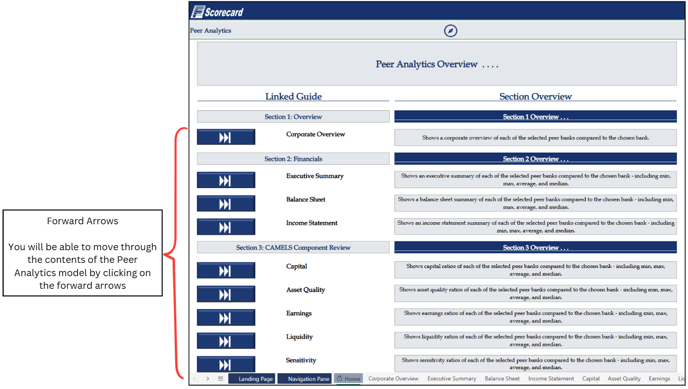Click the Peer Analytics Overview title

pos(437,64)
